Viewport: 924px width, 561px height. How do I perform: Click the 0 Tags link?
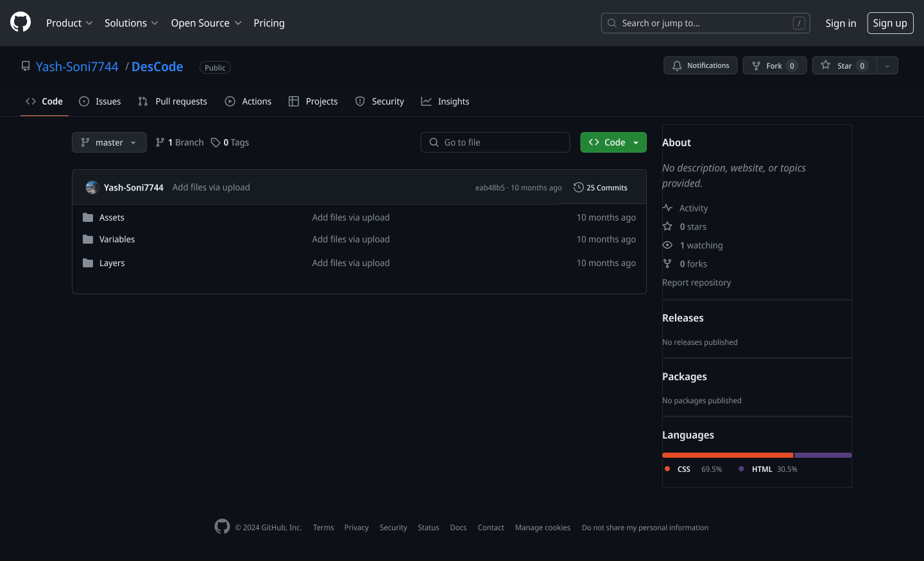tap(230, 142)
